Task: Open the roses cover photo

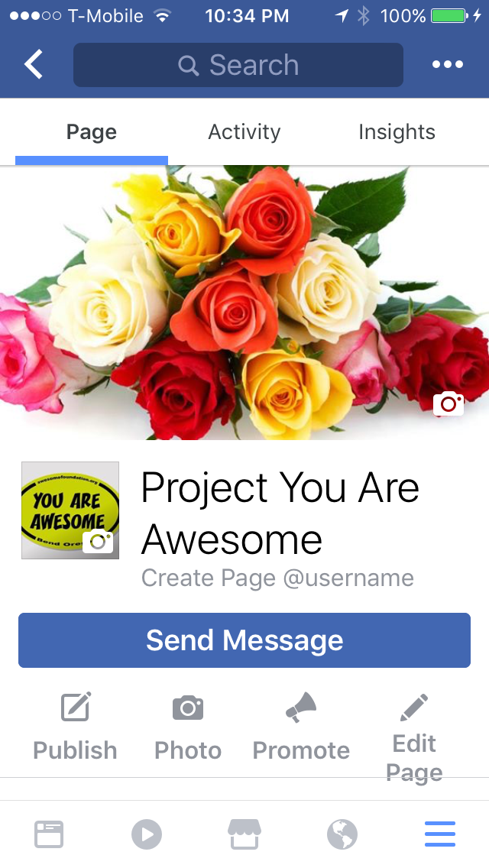Action: [244, 303]
